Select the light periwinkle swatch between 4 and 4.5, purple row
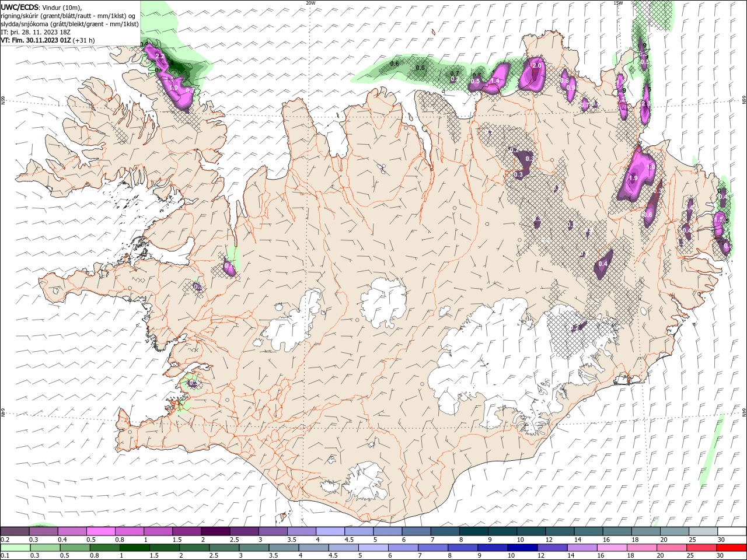This screenshot has width=747, height=560. tap(330, 531)
